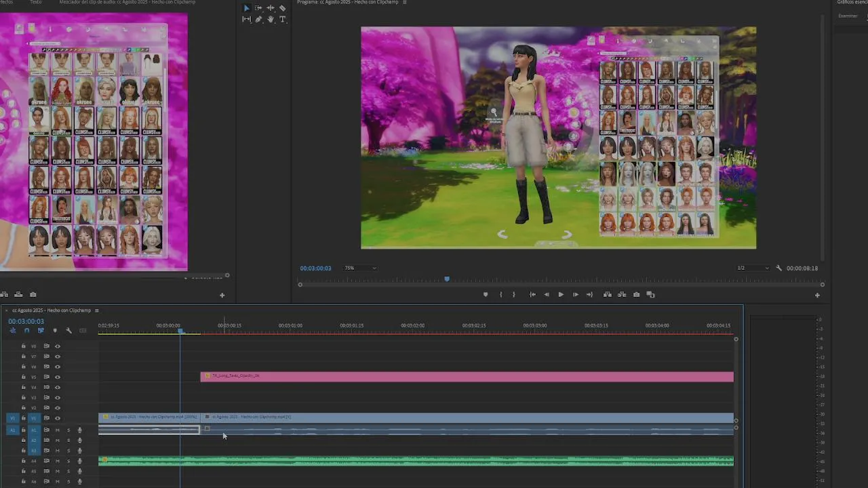
Task: Select the Selection tool arrow
Action: (246, 8)
